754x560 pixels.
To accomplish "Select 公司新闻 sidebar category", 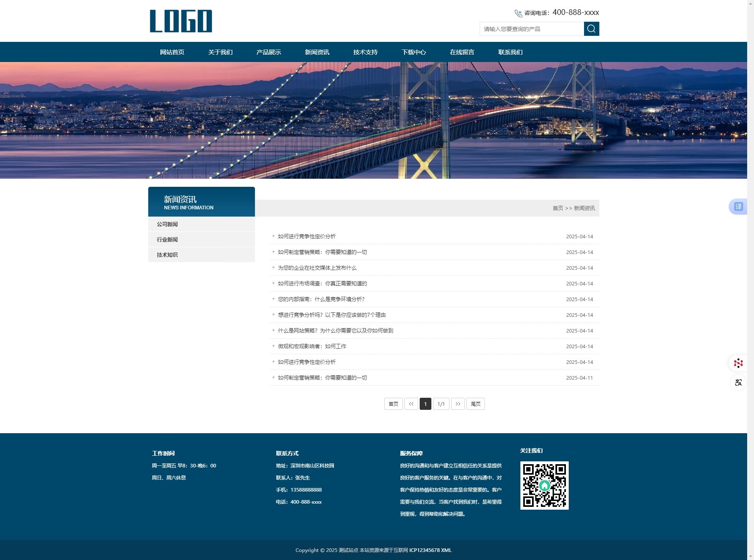I will pyautogui.click(x=167, y=224).
